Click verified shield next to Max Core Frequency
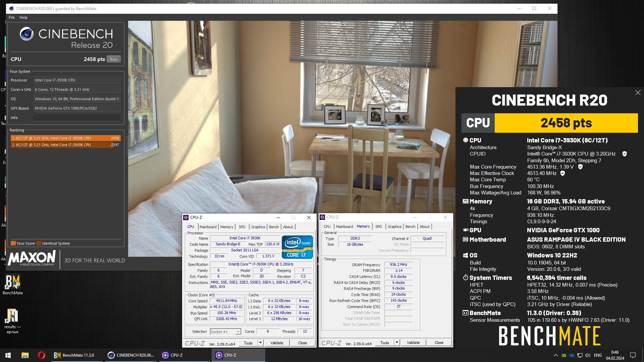Image resolution: width=644 pixels, height=362 pixels. pyautogui.click(x=580, y=167)
